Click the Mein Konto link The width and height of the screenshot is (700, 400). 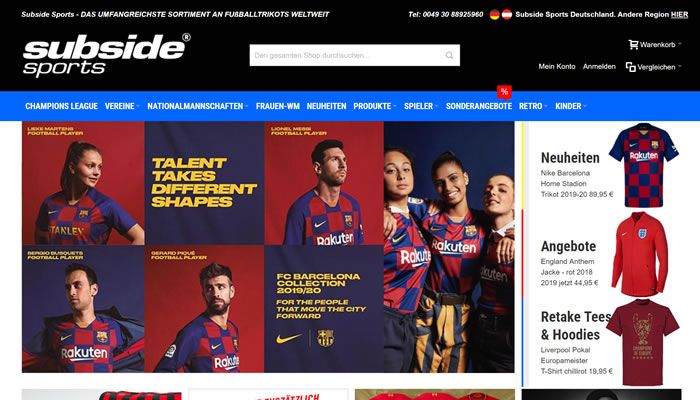(557, 67)
